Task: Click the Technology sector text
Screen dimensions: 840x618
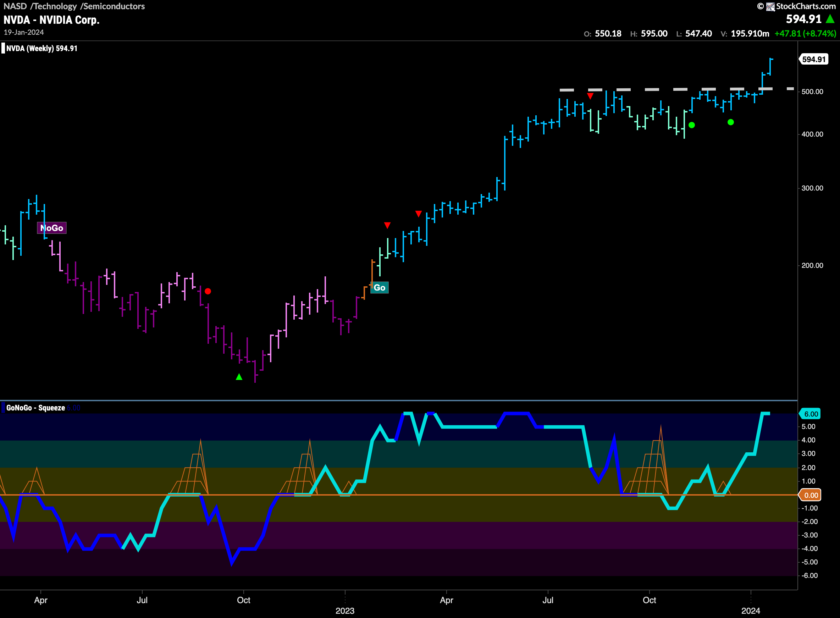Action: coord(55,6)
